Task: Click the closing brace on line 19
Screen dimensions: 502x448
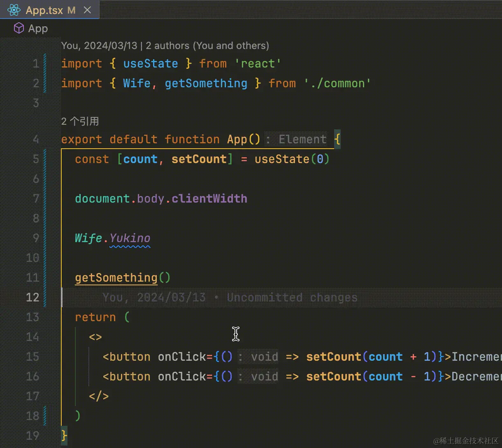Action: [x=64, y=436]
